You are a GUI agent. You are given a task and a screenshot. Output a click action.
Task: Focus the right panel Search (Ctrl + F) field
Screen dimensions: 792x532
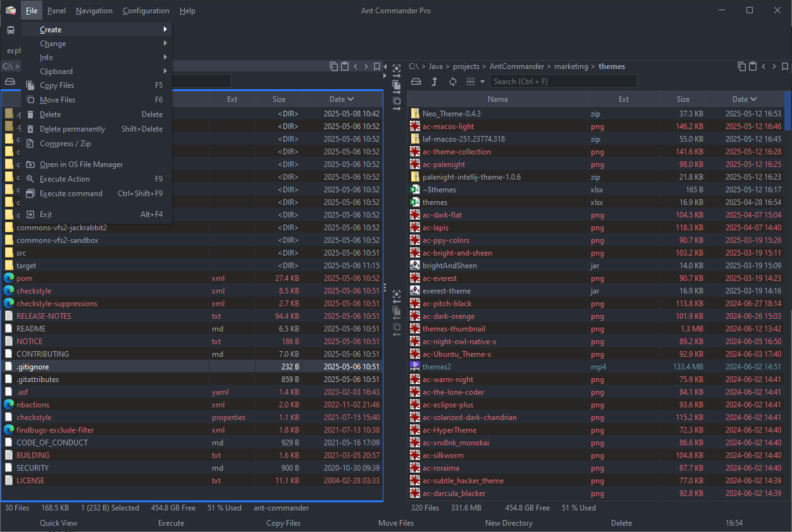pyautogui.click(x=564, y=81)
